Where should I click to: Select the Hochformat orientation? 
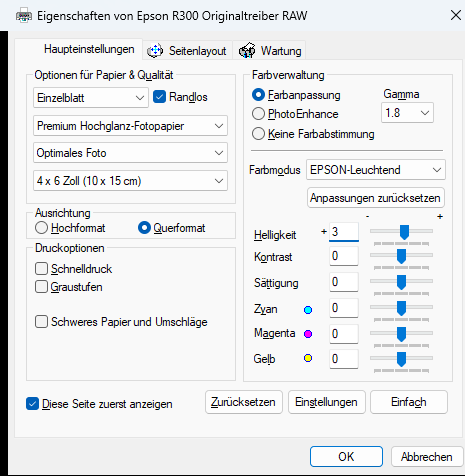tap(41, 228)
